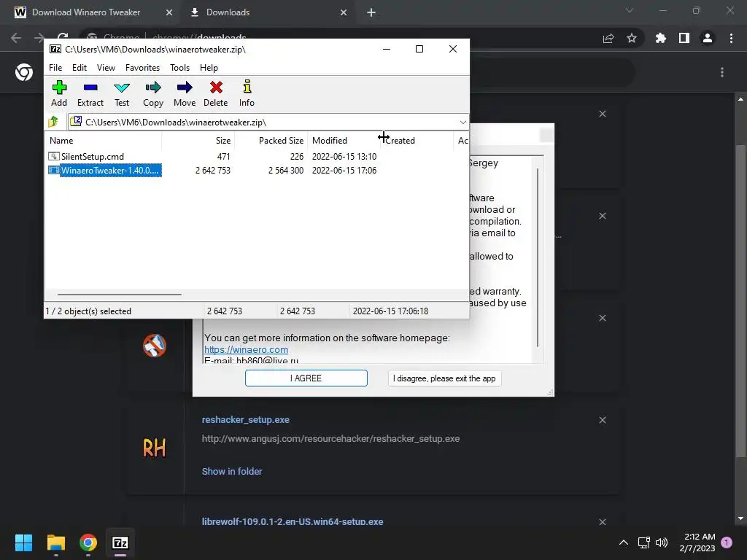Click the Copy toolbar icon
The image size is (747, 560).
pos(153,93)
